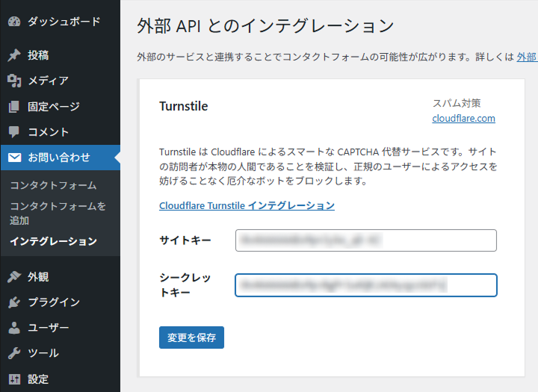This screenshot has height=392, width=538.
Task: Open the 設定 menu
Action: pos(60,379)
